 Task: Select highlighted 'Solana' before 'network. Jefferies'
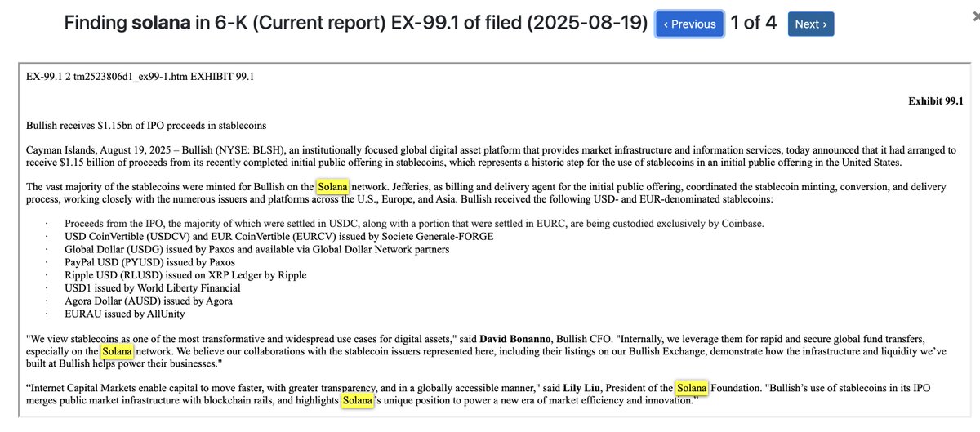click(333, 187)
